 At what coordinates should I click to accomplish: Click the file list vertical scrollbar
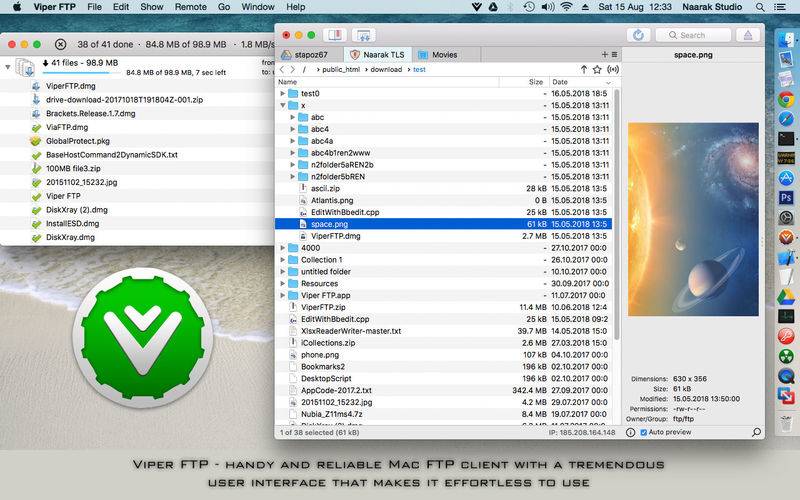click(x=616, y=214)
